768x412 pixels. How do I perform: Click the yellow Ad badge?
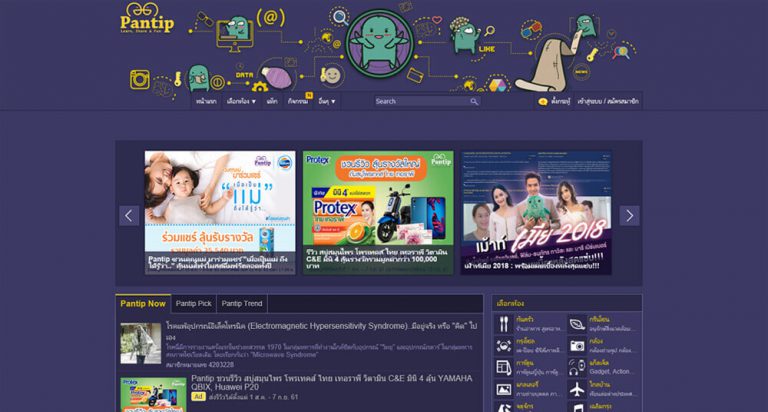click(198, 397)
